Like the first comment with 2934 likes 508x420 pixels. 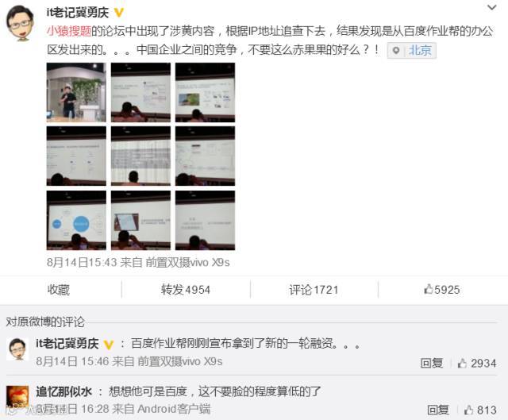(477, 364)
